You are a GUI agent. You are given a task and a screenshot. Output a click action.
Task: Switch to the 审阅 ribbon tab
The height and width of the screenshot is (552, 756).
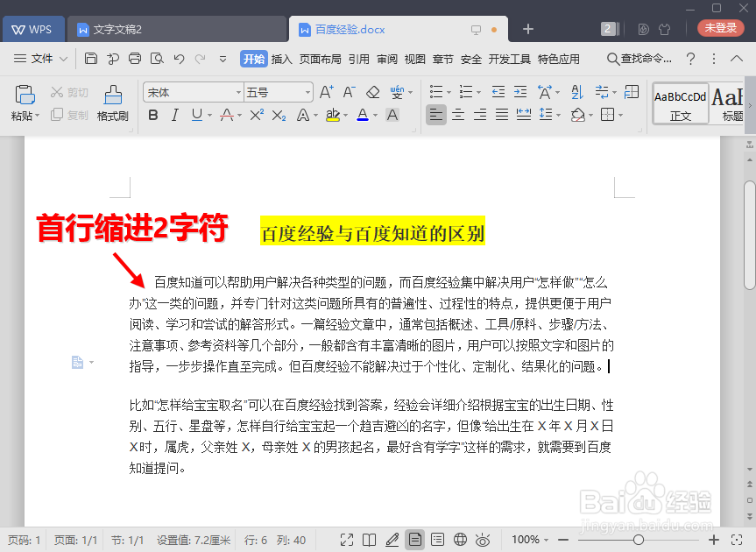pos(387,59)
